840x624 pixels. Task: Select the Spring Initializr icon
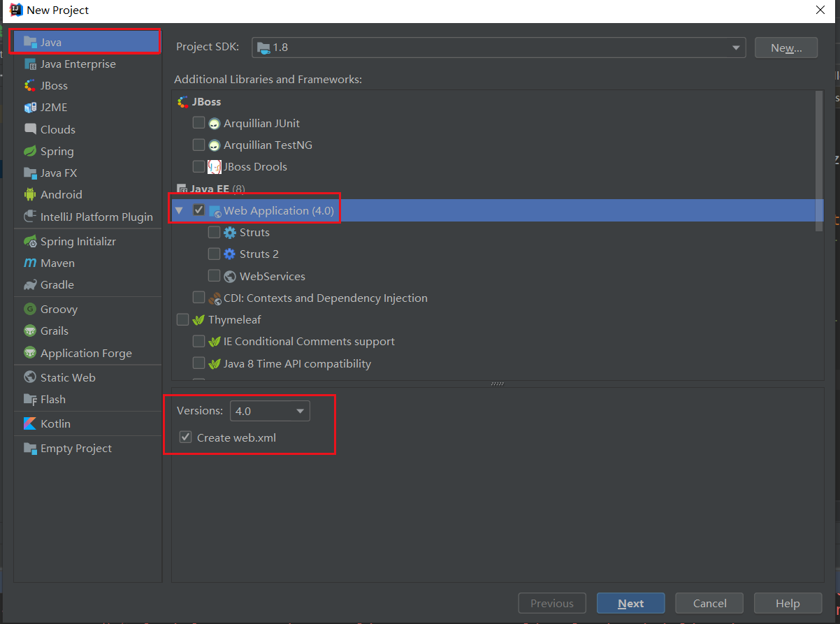[x=30, y=241]
